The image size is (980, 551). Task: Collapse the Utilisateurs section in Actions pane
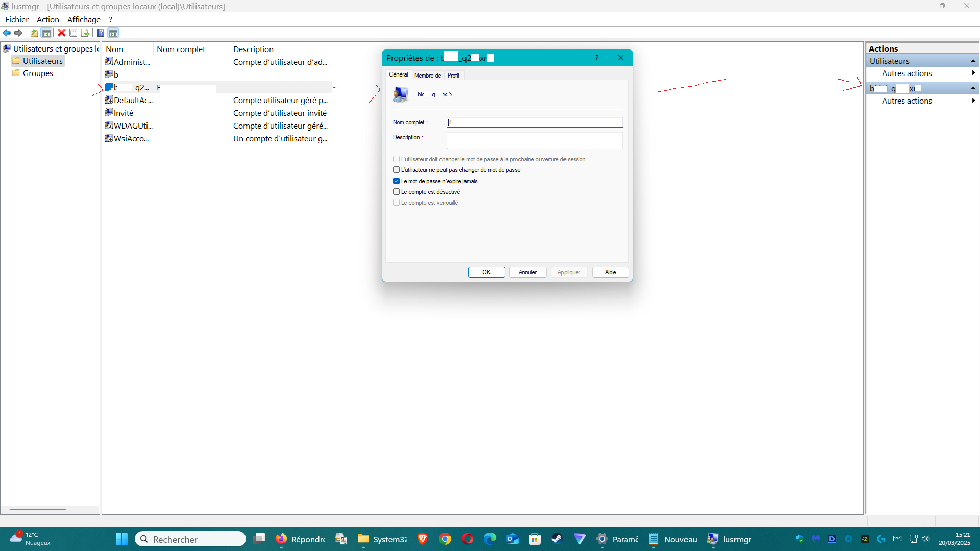pyautogui.click(x=973, y=61)
